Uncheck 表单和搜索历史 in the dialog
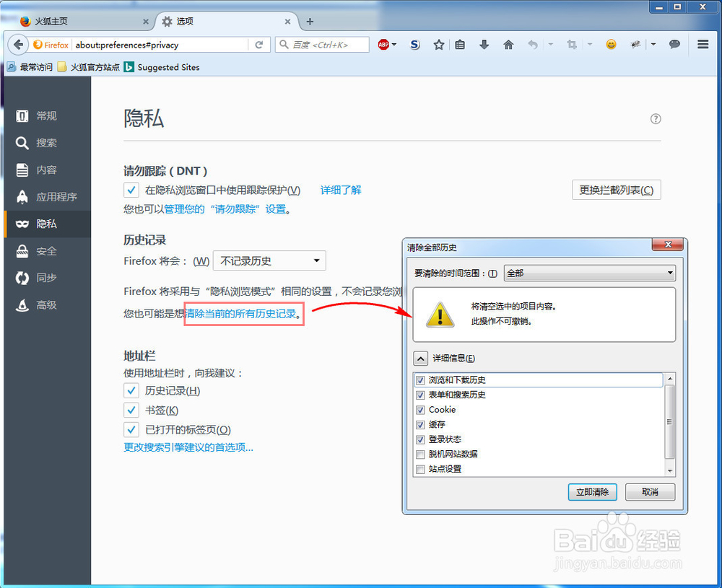 [x=420, y=395]
